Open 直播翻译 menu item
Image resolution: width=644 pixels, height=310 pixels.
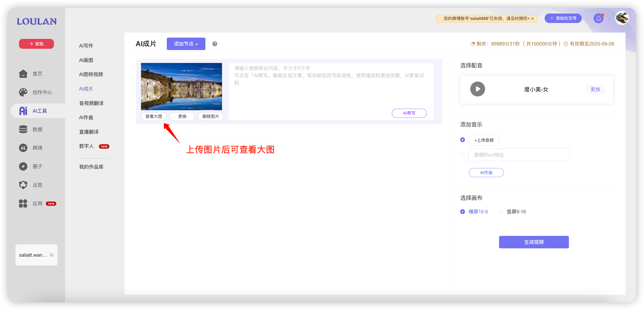(89, 132)
